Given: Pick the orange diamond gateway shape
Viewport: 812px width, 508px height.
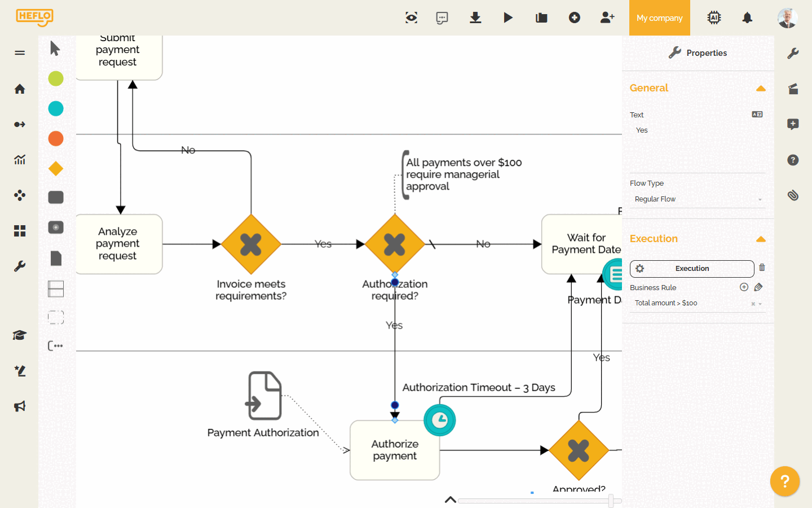Looking at the screenshot, I should 56,168.
